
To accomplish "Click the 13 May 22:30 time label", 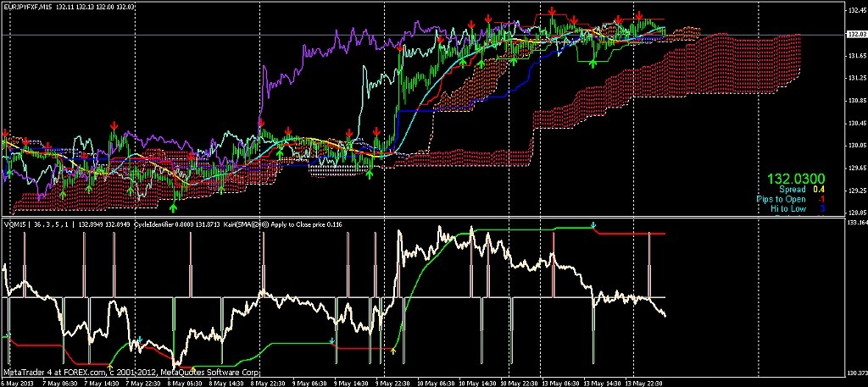I will tap(645, 383).
